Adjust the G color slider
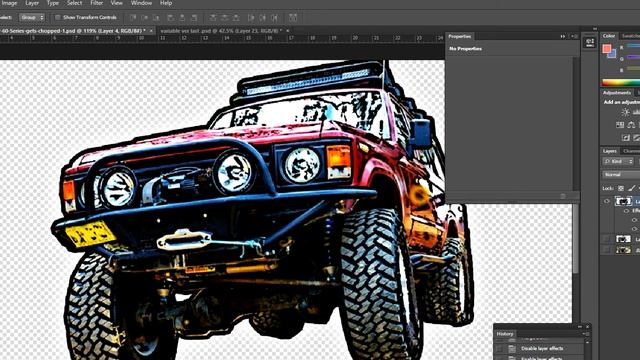 coord(633,58)
